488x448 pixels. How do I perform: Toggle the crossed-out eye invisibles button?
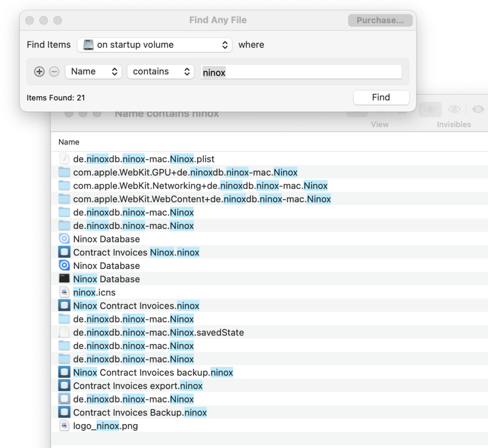click(x=454, y=110)
